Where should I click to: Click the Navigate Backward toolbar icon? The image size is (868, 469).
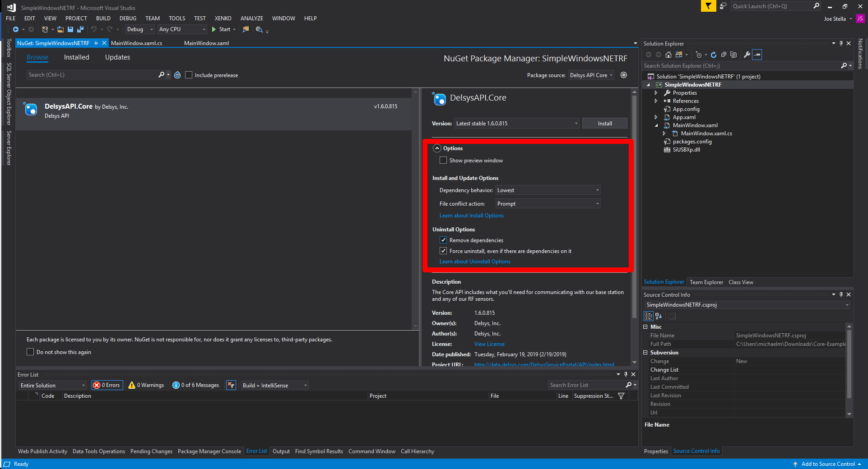[16, 29]
